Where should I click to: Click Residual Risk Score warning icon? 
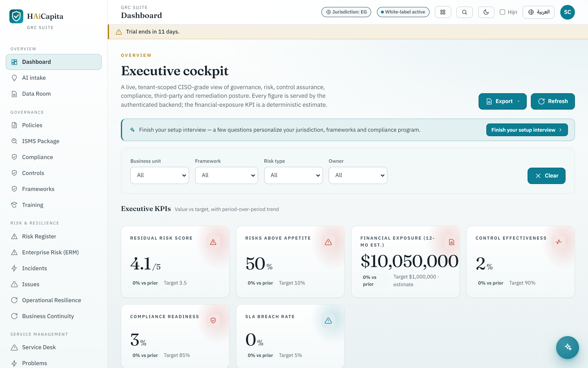[x=213, y=242]
